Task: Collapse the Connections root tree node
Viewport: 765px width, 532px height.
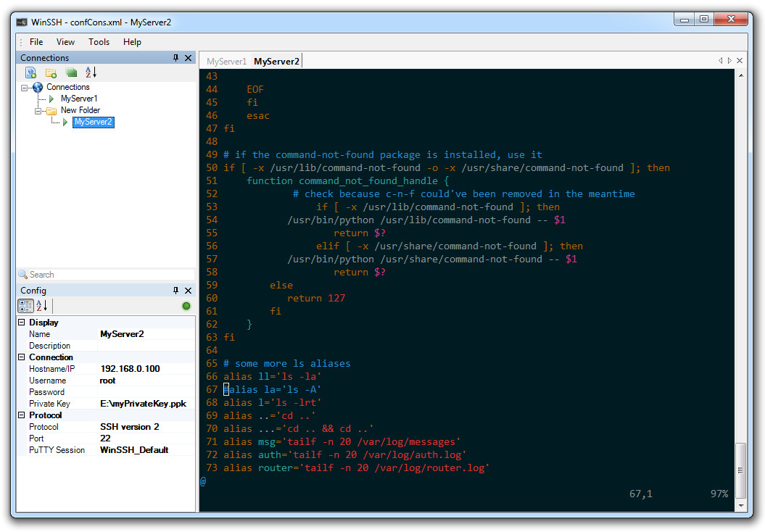Action: (x=24, y=88)
